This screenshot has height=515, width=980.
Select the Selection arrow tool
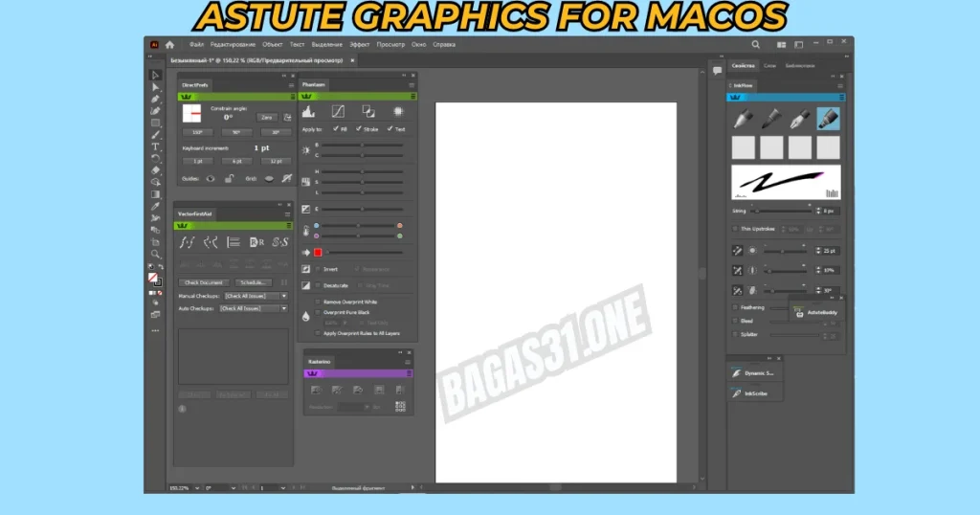156,75
